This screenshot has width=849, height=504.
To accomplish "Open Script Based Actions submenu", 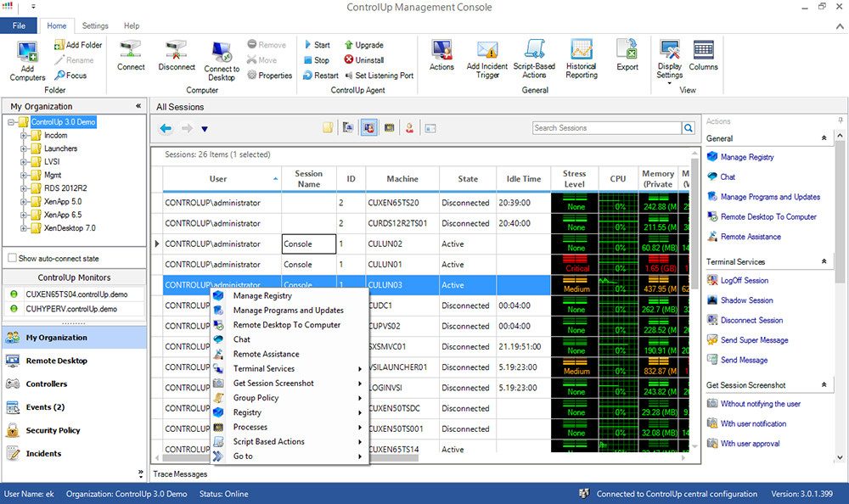I will pos(290,442).
